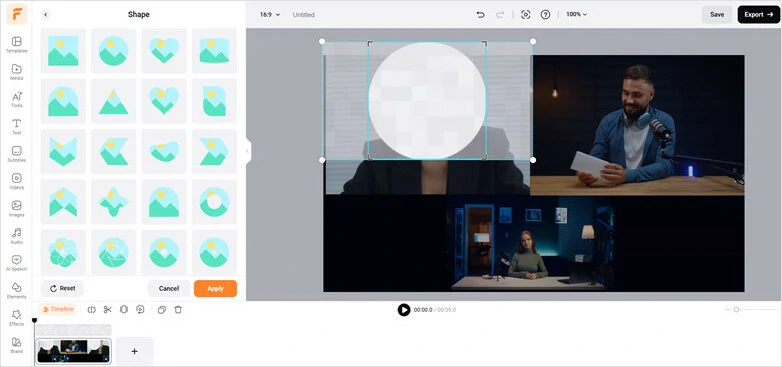Screen dimensions: 782x367
Task: Click the screen record icon in top bar
Action: point(525,14)
